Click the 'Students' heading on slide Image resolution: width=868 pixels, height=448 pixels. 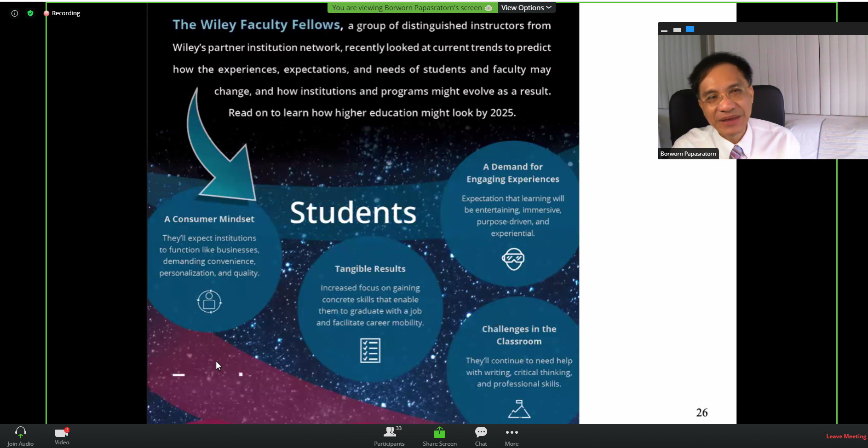point(353,213)
